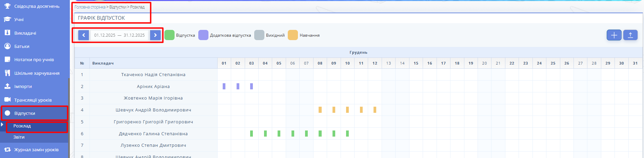
Task: Go to next month with right arrow
Action: (155, 35)
